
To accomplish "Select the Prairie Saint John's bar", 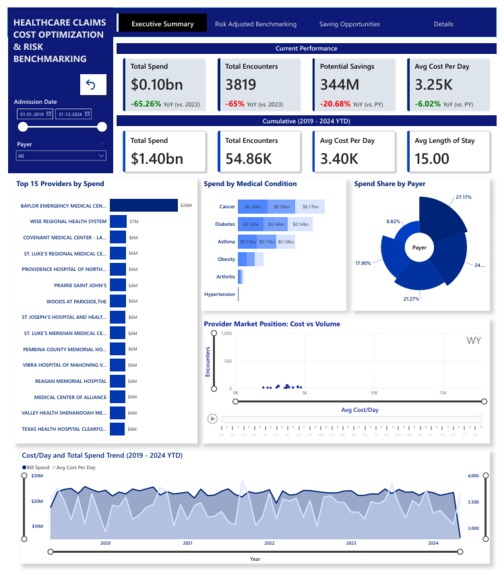I will pos(118,285).
